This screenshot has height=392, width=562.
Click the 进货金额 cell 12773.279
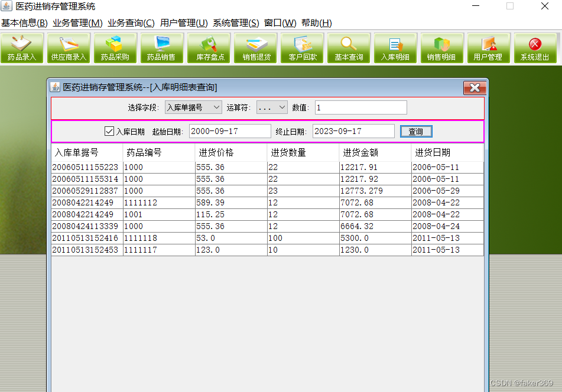(x=375, y=191)
